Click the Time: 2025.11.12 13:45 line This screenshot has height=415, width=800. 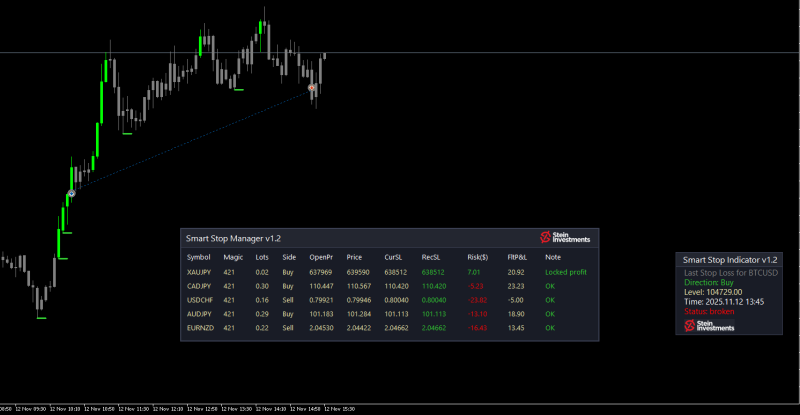pyautogui.click(x=724, y=302)
